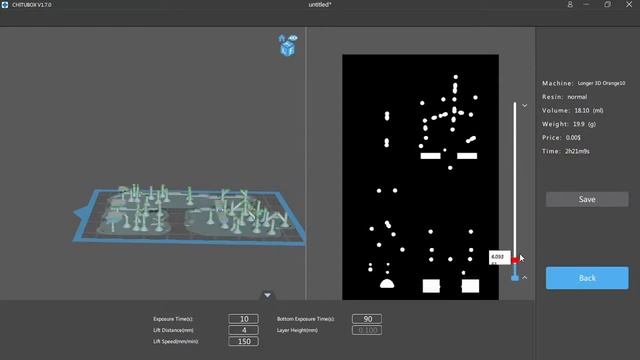Image resolution: width=640 pixels, height=360 pixels.
Task: Click the Lift Distance(mm) label
Action: click(x=173, y=330)
